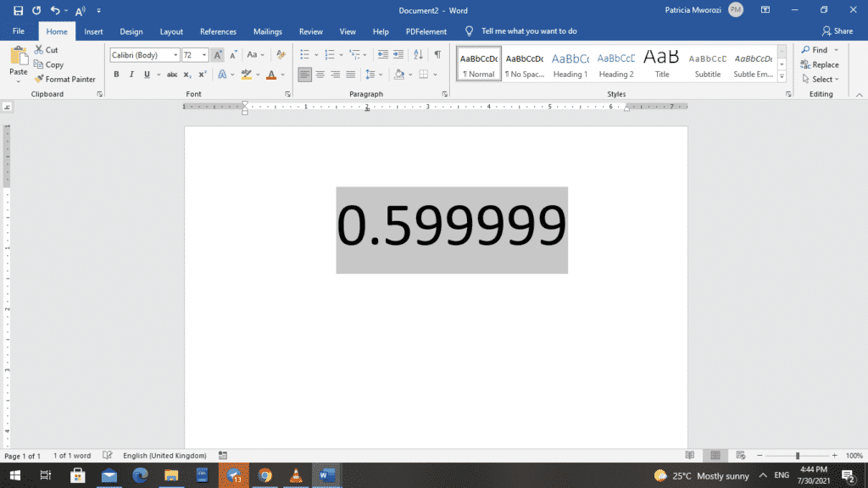Expand the font size dropdown

click(x=201, y=55)
